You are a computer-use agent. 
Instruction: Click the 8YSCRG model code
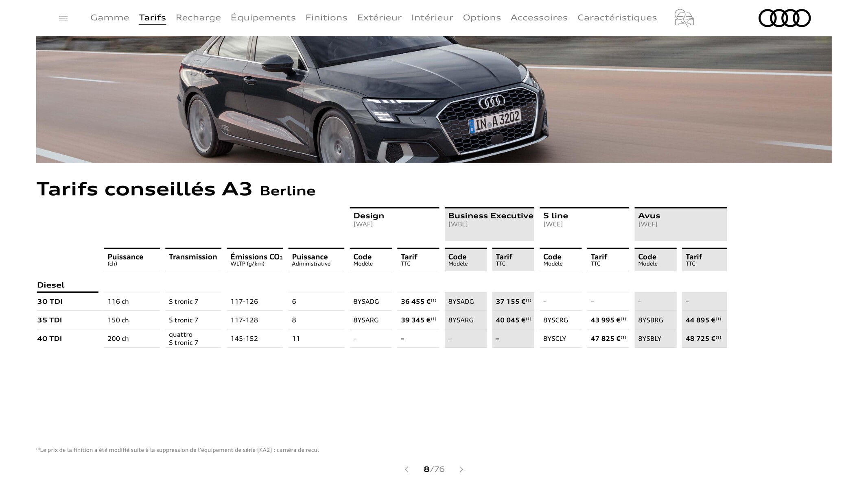555,320
